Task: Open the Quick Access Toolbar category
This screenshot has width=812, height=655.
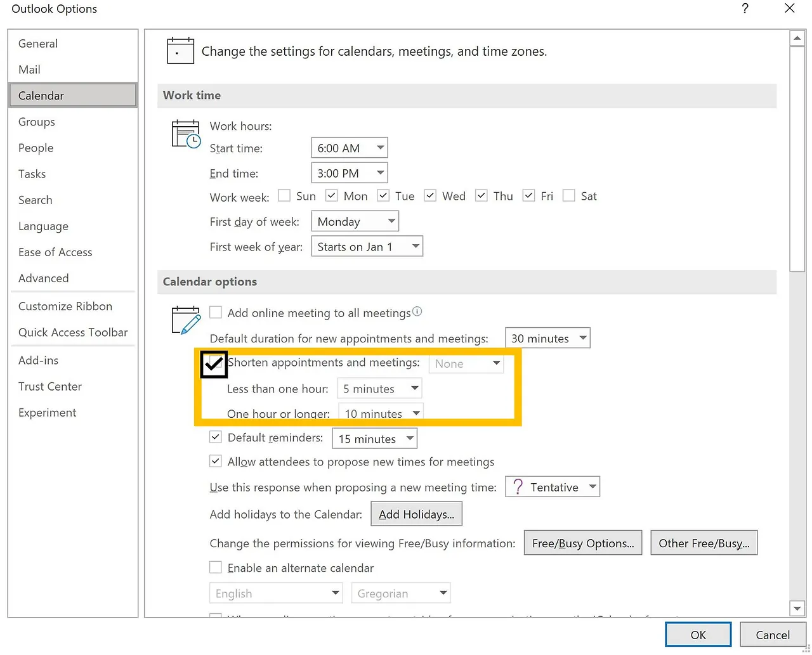Action: coord(73,332)
